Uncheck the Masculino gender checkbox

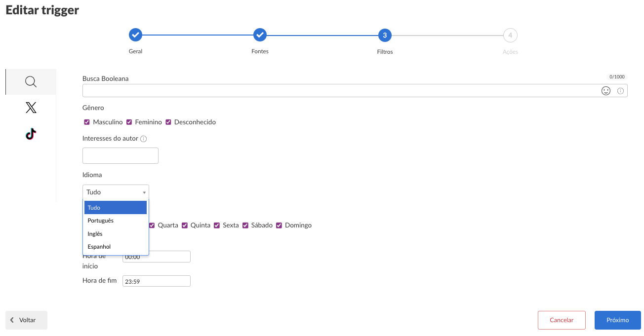[87, 122]
